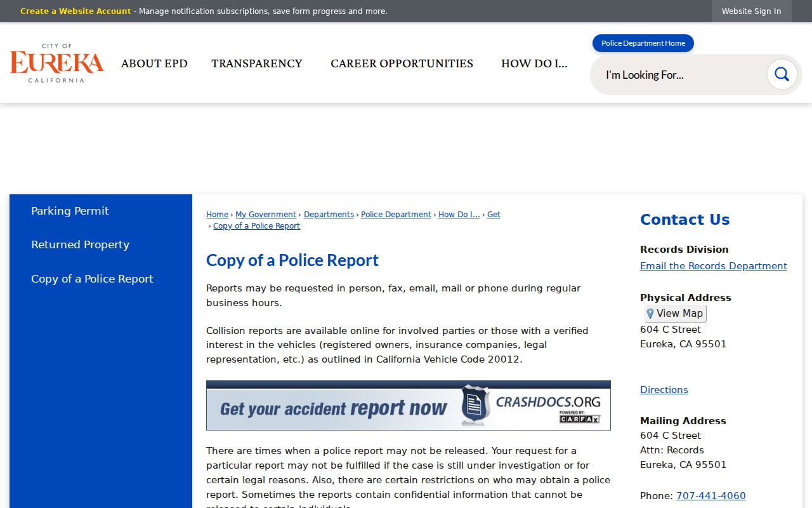Image resolution: width=812 pixels, height=508 pixels.
Task: Open the How Do I... menu
Action: pyautogui.click(x=534, y=63)
